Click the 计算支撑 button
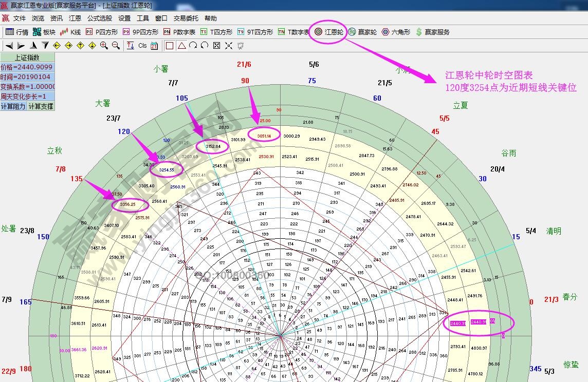588x382 pixels. tap(41, 106)
